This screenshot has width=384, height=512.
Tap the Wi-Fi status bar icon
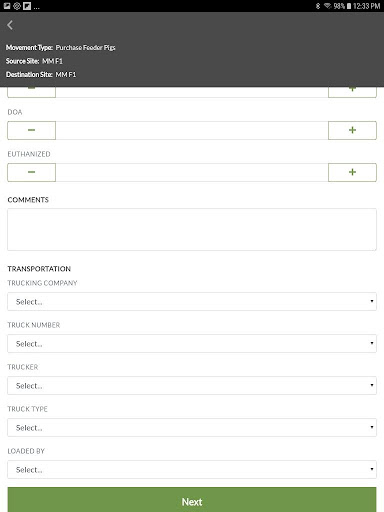click(x=327, y=6)
